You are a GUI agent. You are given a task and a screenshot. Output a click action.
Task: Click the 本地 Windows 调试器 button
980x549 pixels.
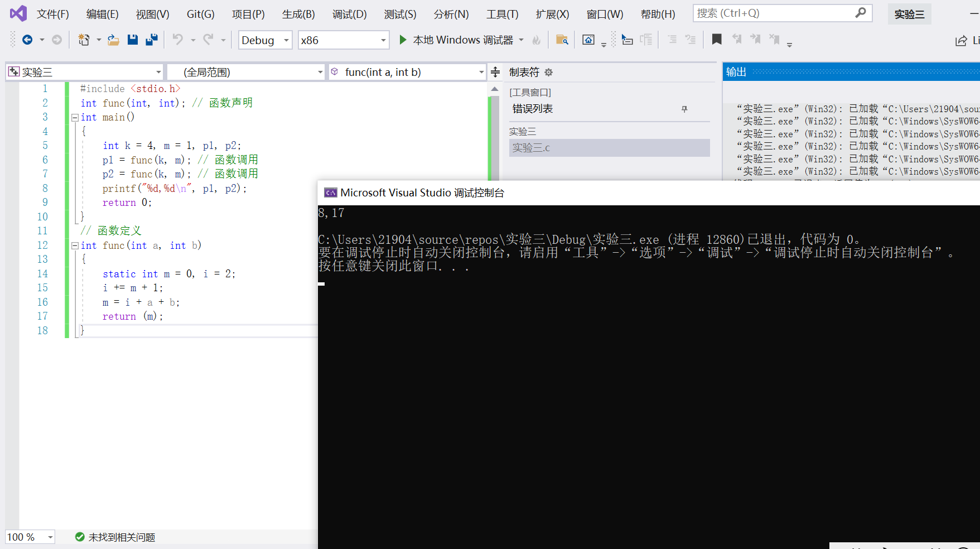(456, 40)
